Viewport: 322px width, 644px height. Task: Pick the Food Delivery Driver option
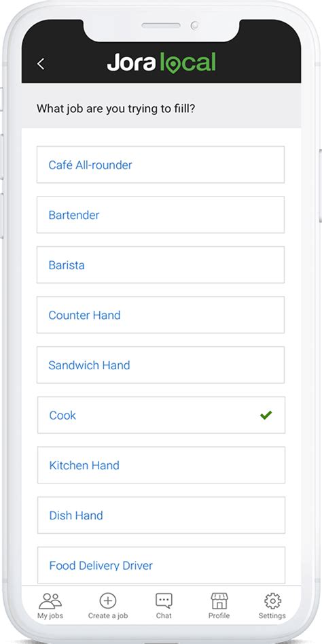[x=161, y=565]
